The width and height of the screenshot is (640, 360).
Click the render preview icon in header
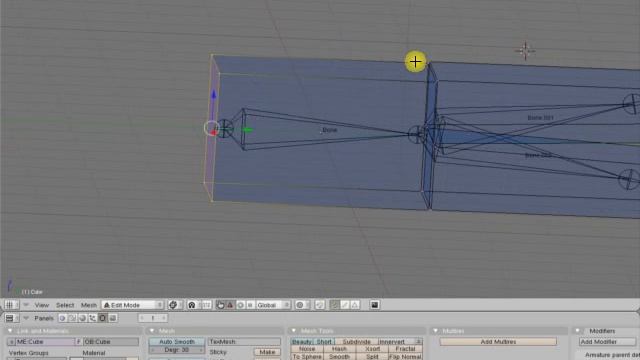(375, 305)
